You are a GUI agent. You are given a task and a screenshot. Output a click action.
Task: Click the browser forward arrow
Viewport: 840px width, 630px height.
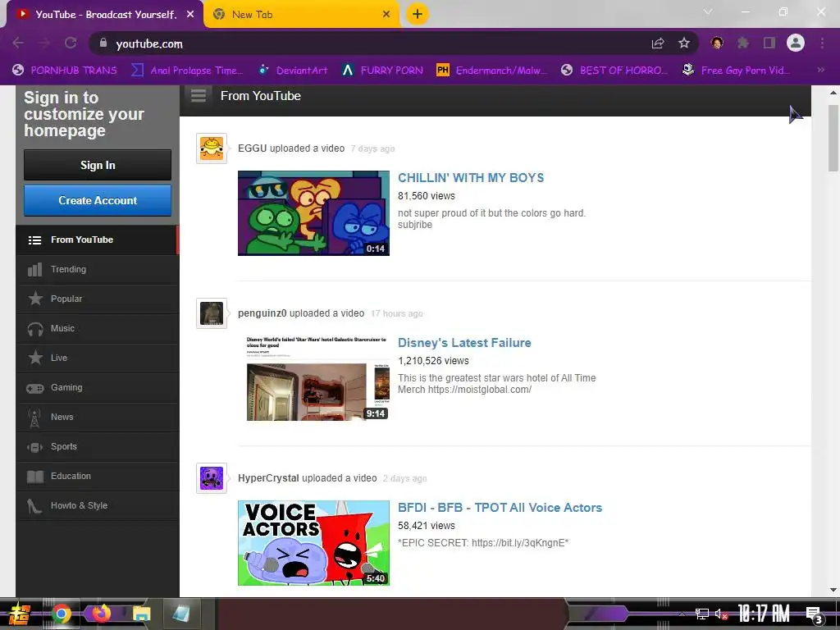pos(44,43)
